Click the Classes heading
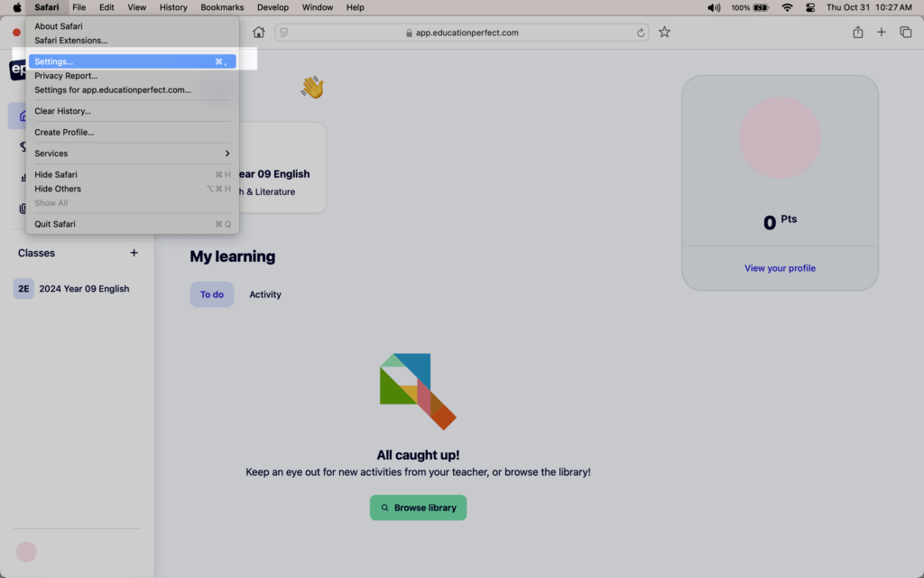 point(36,253)
